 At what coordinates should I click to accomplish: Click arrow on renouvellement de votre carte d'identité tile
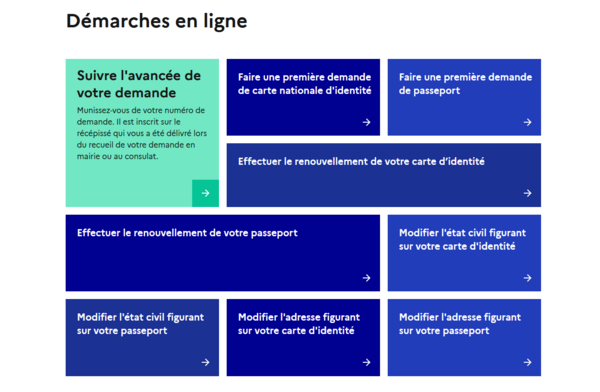pos(528,193)
